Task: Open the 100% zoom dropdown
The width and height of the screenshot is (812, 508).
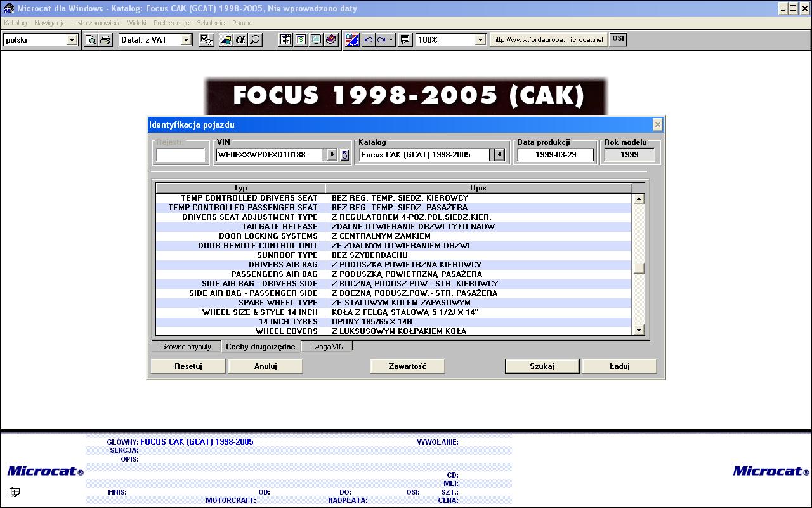Action: [480, 40]
